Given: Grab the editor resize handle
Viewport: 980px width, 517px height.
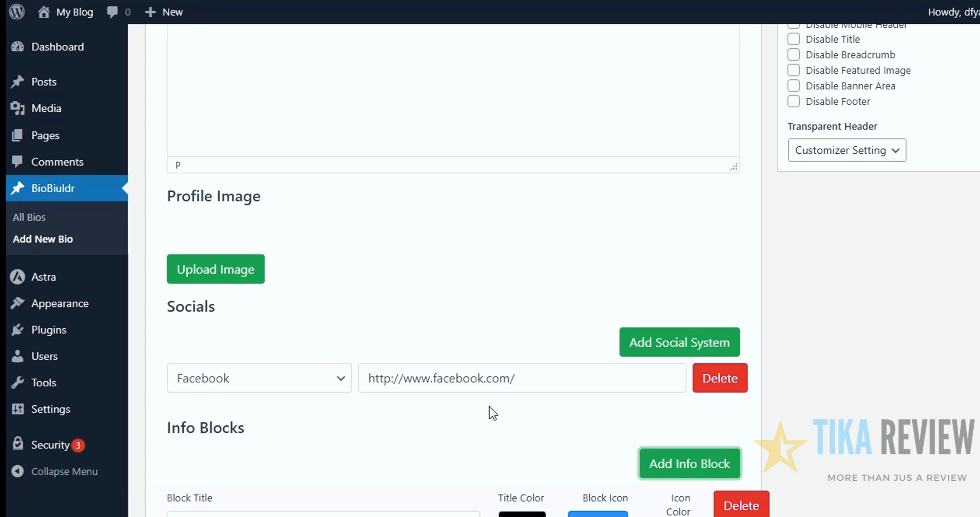Looking at the screenshot, I should point(733,167).
